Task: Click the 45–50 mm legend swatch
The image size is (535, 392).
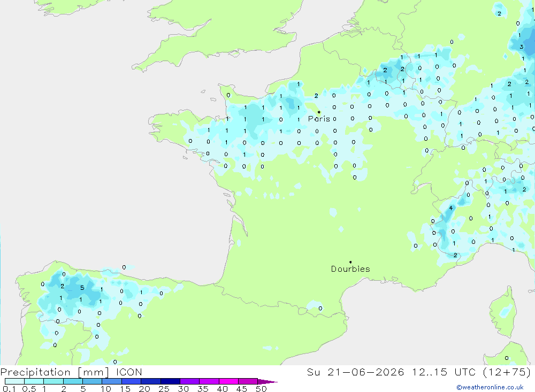Action: tap(248, 381)
